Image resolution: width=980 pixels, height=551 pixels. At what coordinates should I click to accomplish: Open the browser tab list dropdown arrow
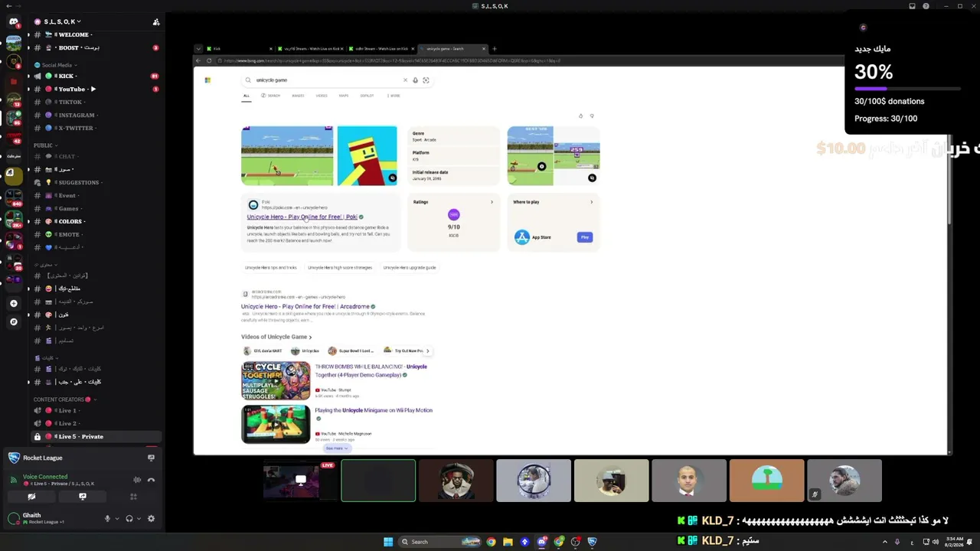click(x=198, y=49)
